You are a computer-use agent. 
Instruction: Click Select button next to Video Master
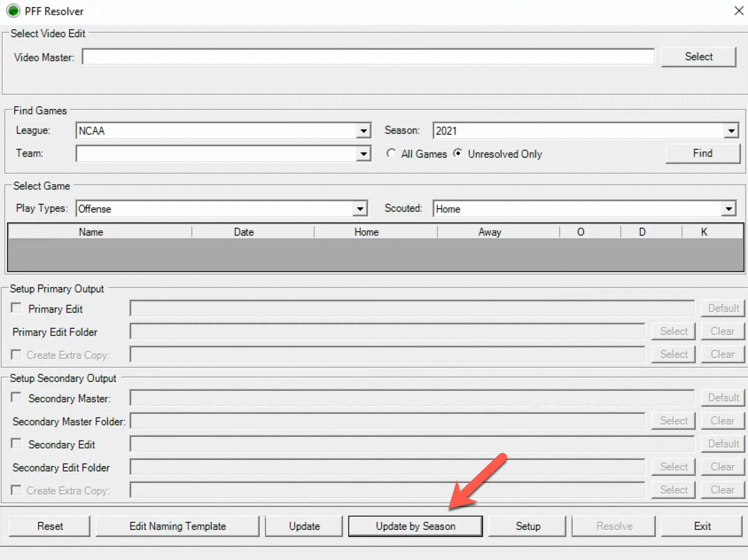(x=698, y=57)
